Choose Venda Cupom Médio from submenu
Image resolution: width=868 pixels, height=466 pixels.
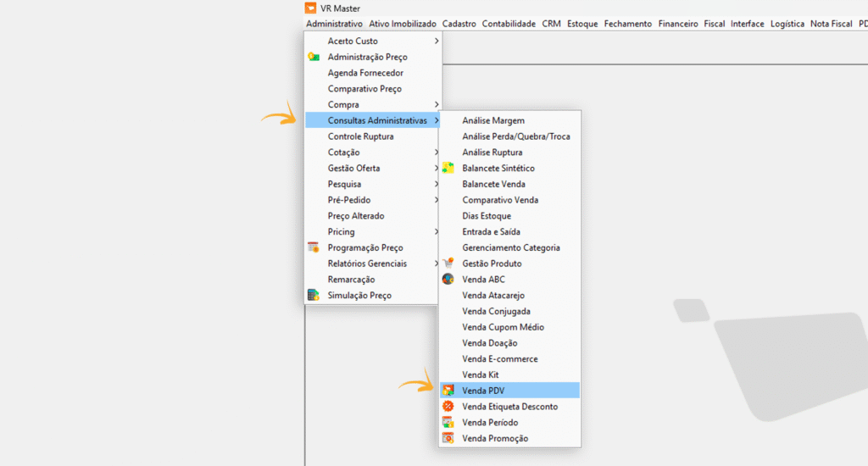coord(509,327)
